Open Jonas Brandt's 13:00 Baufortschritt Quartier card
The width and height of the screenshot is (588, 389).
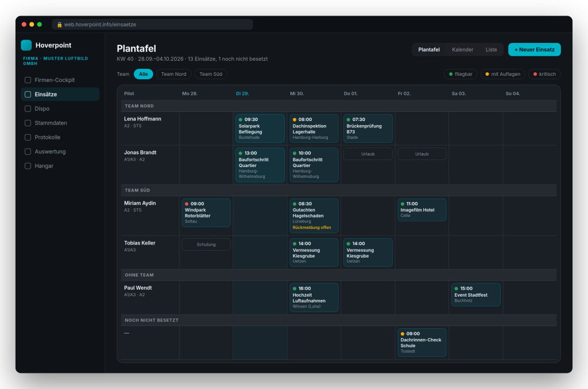(260, 165)
